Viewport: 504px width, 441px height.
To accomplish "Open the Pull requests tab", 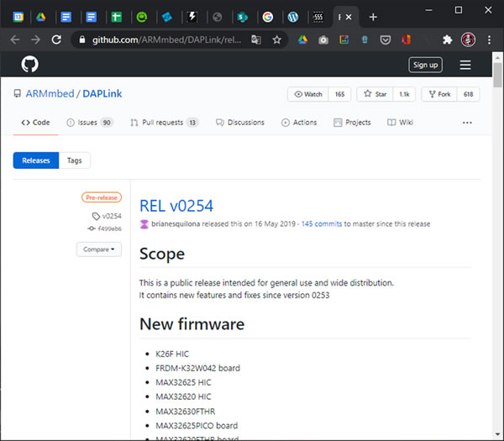I will coord(165,123).
